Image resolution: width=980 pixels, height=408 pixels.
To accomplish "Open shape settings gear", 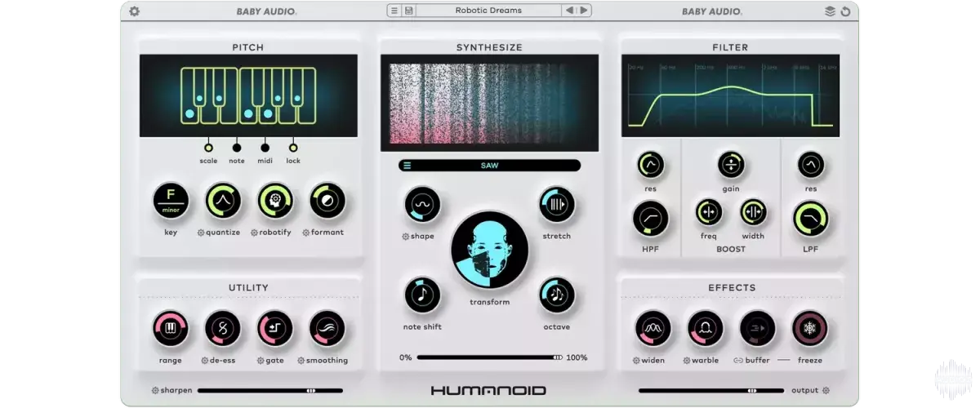I will tap(405, 237).
